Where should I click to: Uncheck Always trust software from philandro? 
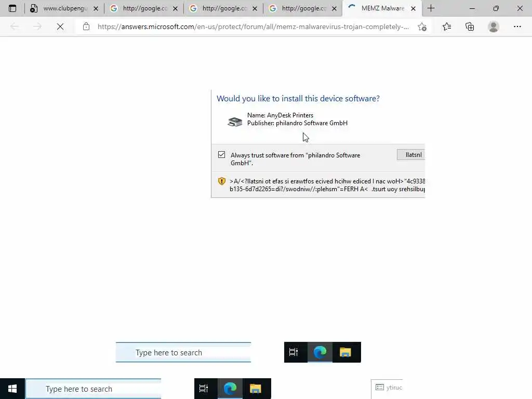click(x=221, y=155)
